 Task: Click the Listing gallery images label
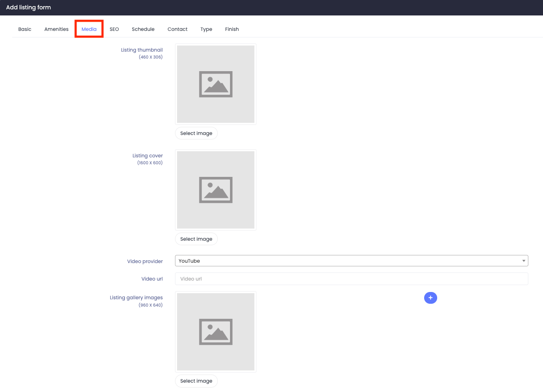click(x=136, y=298)
